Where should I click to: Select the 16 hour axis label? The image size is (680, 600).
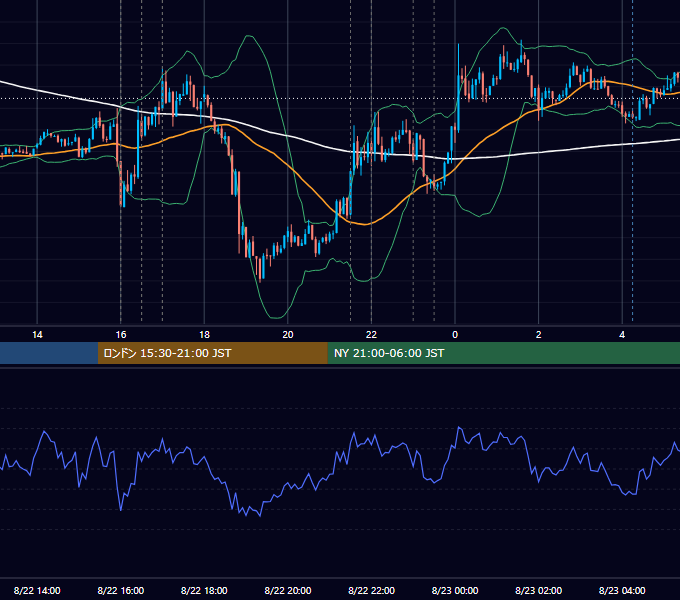[121, 335]
